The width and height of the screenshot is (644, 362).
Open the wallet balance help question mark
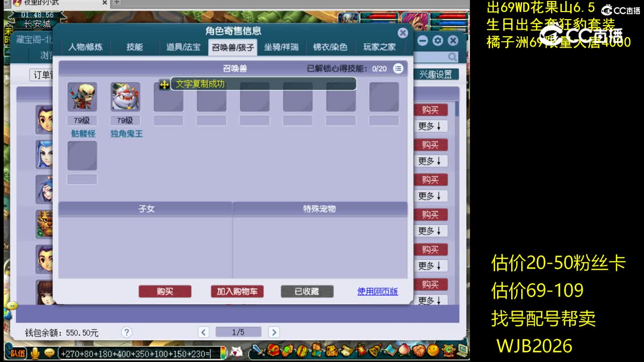coord(126,332)
